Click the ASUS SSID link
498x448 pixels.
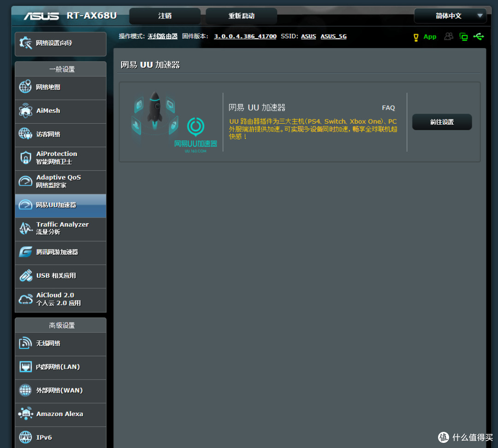(308, 36)
